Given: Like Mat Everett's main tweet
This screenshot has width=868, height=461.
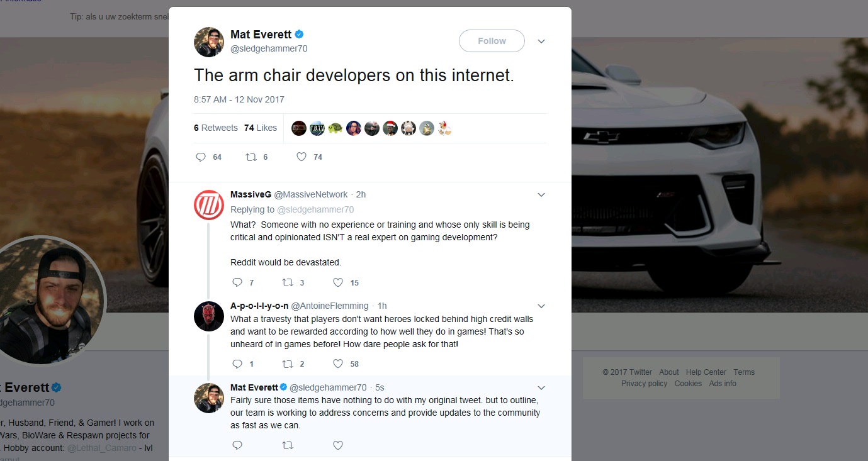Looking at the screenshot, I should point(302,157).
